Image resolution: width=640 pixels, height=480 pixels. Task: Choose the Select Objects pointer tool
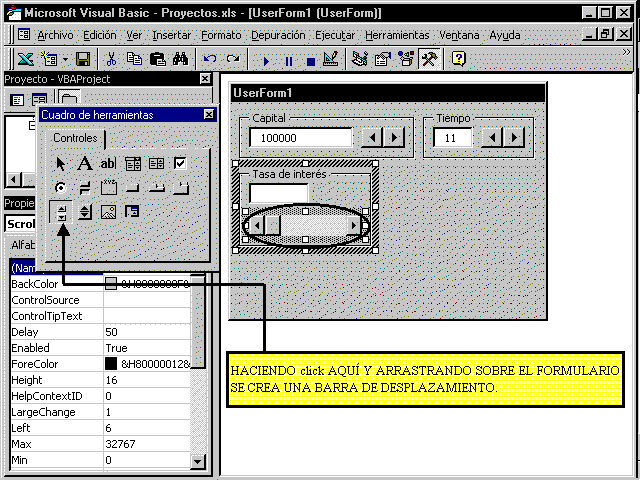tap(60, 164)
